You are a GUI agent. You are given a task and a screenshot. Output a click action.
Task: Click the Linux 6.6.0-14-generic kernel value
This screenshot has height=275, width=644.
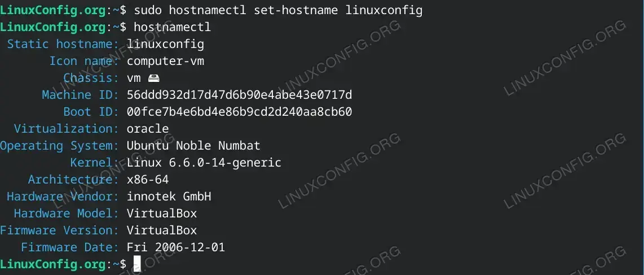tap(204, 163)
